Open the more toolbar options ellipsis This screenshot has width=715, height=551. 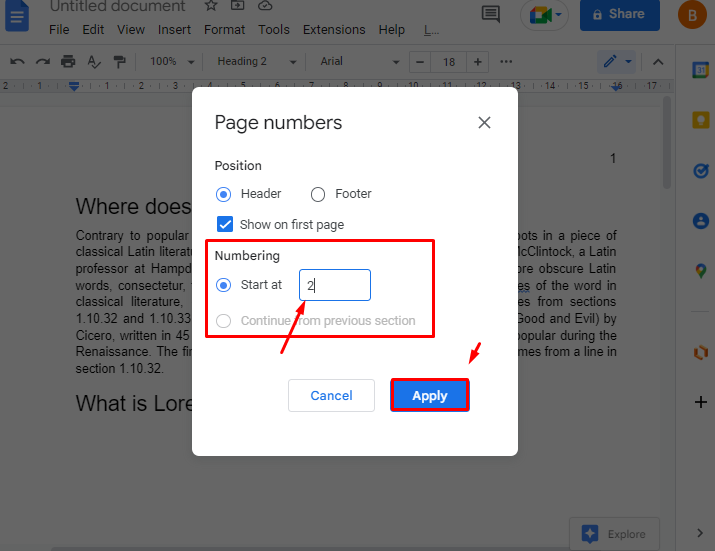(x=506, y=62)
